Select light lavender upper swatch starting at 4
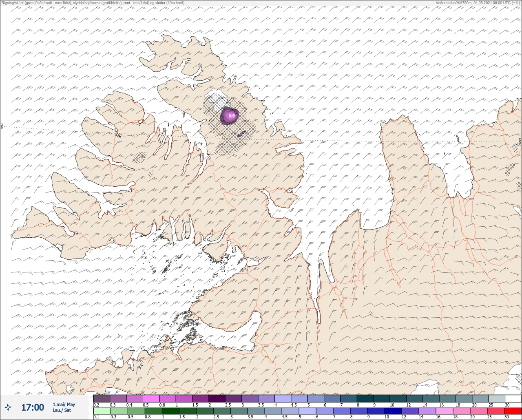The width and height of the screenshot is (522, 420). 283,398
